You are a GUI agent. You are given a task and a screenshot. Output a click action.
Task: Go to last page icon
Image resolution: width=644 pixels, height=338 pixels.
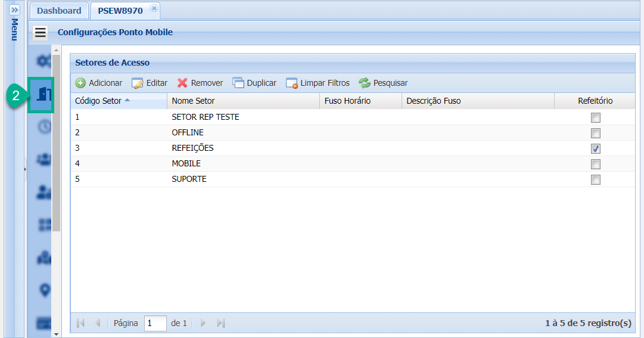point(221,323)
